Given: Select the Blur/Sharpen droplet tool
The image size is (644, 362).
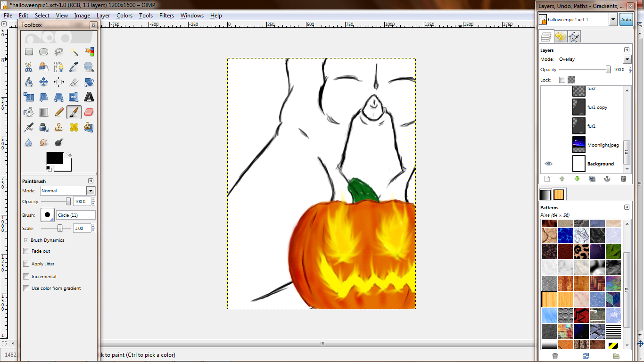Looking at the screenshot, I should click(29, 142).
